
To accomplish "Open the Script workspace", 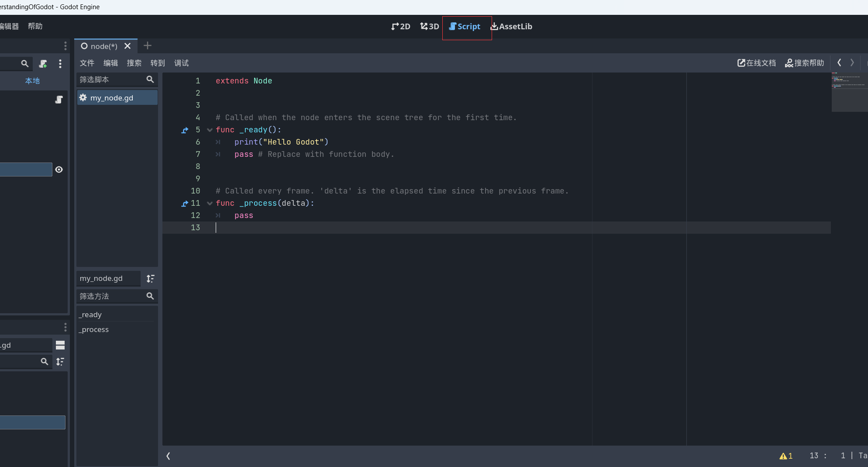I will point(465,27).
